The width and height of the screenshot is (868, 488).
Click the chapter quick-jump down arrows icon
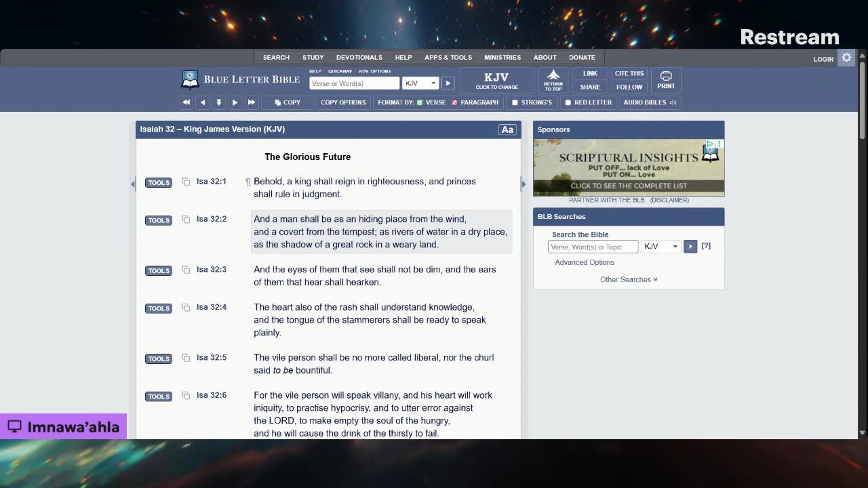tap(218, 102)
